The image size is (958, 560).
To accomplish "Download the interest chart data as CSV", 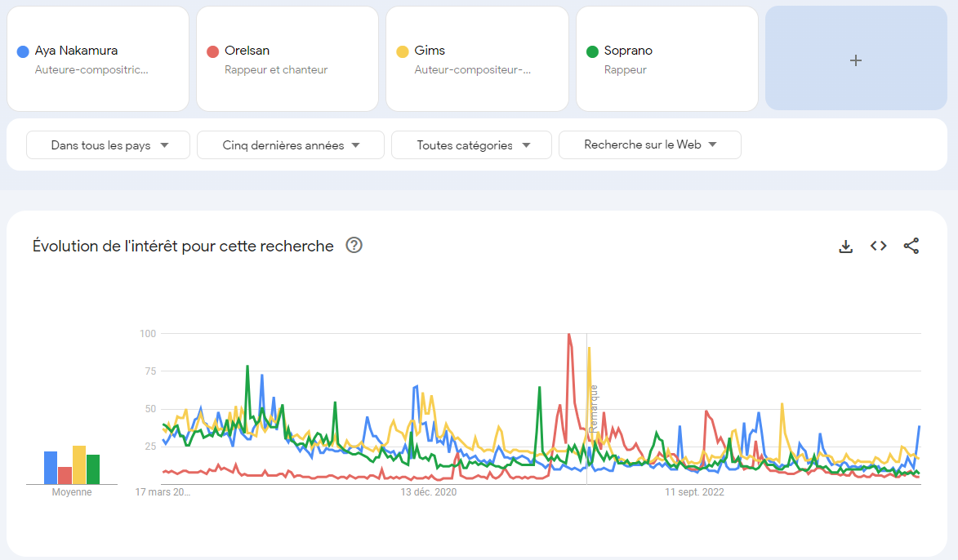I will (x=845, y=246).
